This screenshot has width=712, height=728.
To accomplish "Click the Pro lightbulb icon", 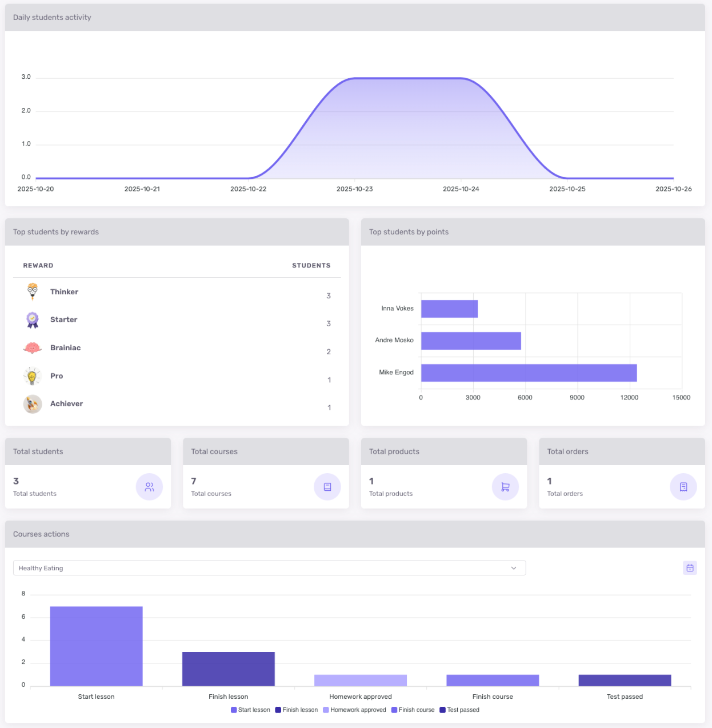I will click(33, 376).
